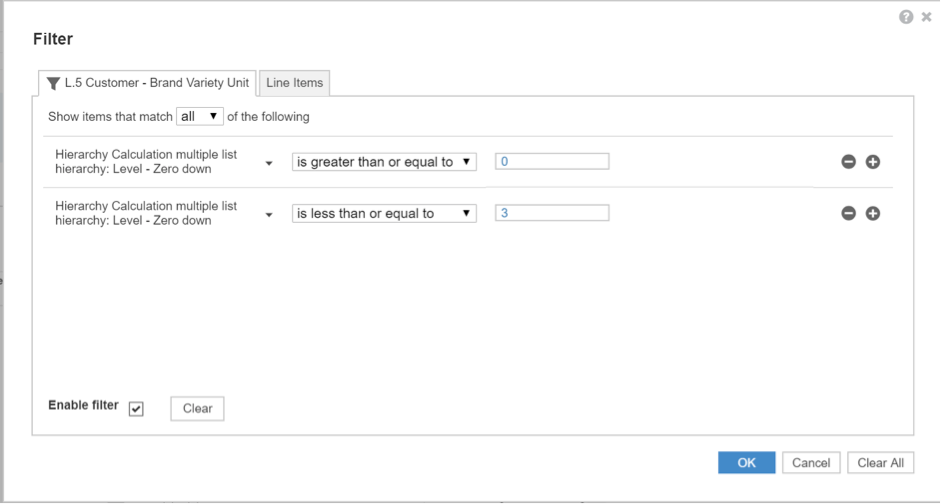941x504 pixels.
Task: Open the 'is greater than or equal to' dropdown
Action: tap(384, 162)
